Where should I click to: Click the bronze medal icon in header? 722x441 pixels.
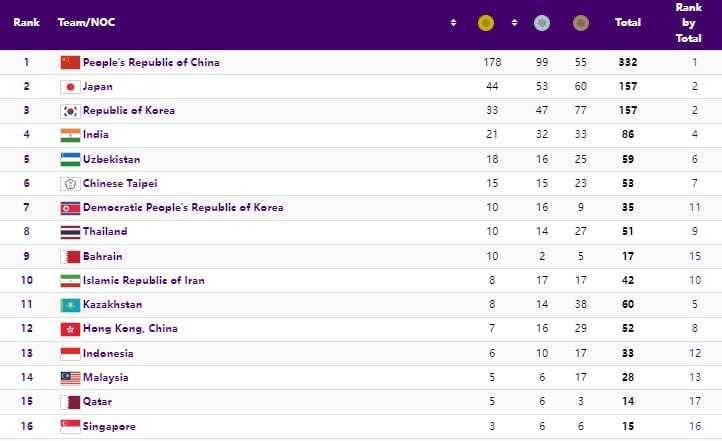[581, 23]
